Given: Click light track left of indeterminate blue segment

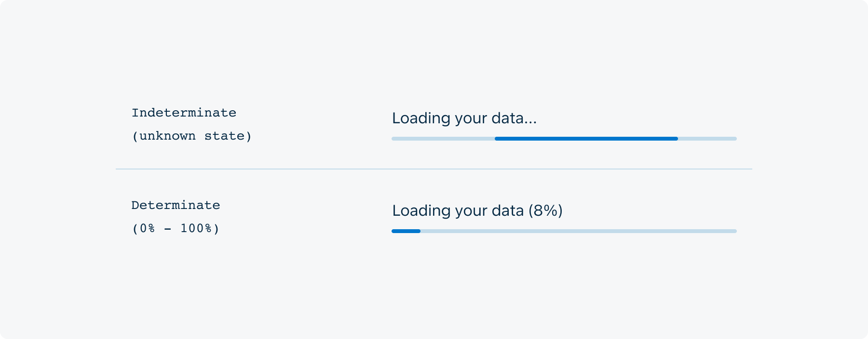Looking at the screenshot, I should [x=443, y=139].
